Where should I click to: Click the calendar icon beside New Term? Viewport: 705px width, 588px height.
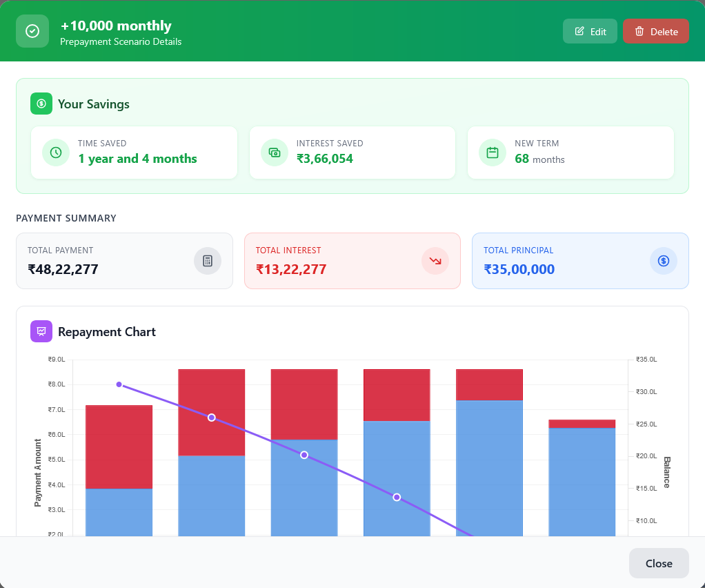pyautogui.click(x=492, y=153)
